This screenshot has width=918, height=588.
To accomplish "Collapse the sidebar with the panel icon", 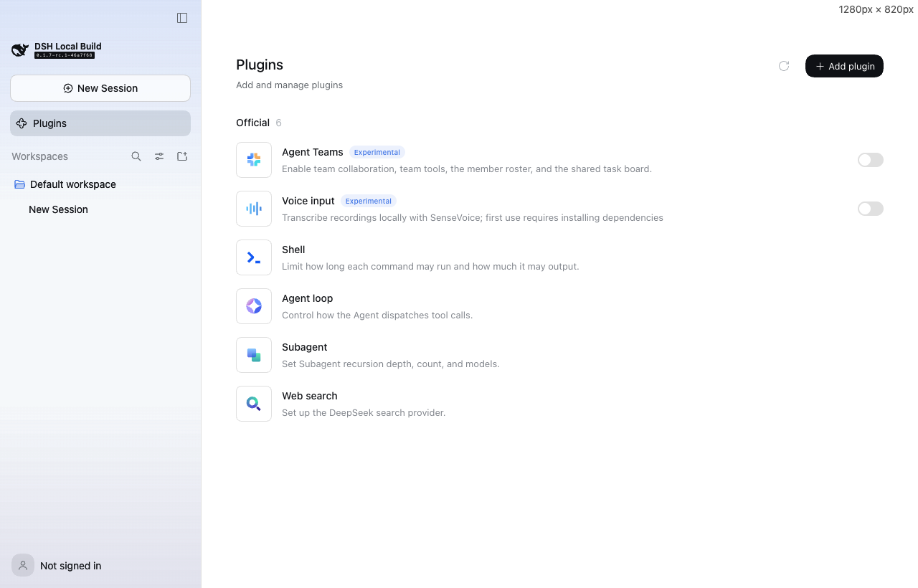I will click(x=182, y=18).
